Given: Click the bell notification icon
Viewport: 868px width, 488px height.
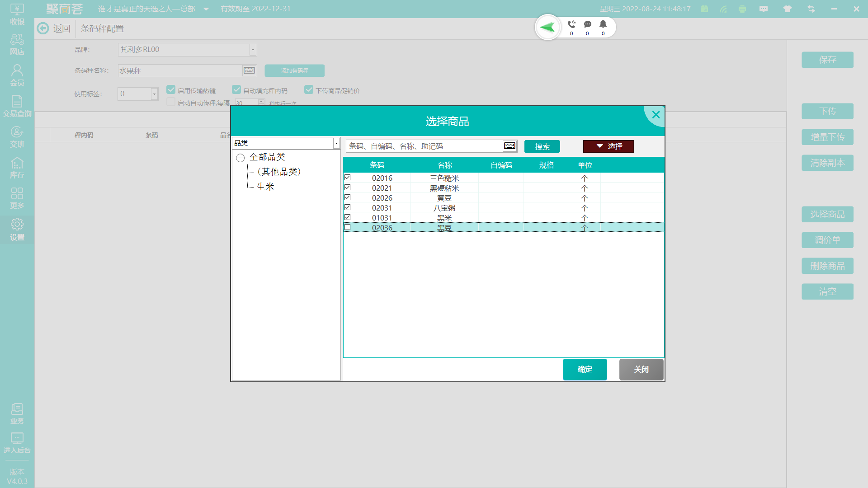Looking at the screenshot, I should point(603,24).
